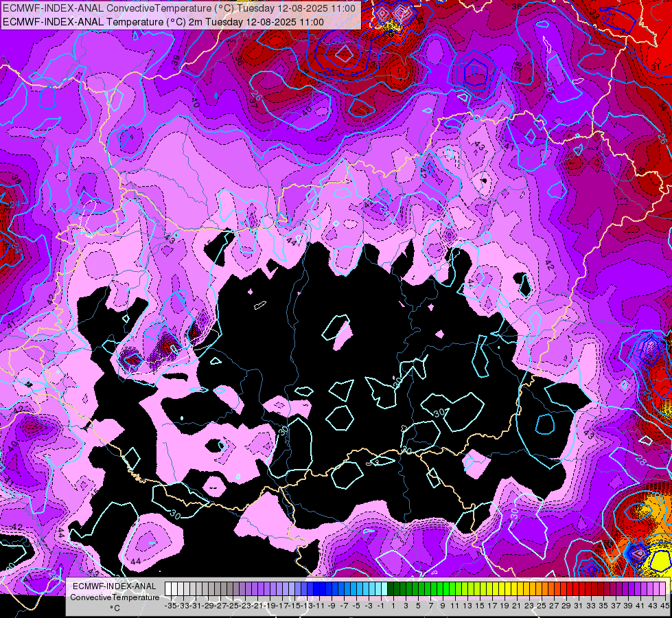Click the legend scale value 45

tap(664, 606)
